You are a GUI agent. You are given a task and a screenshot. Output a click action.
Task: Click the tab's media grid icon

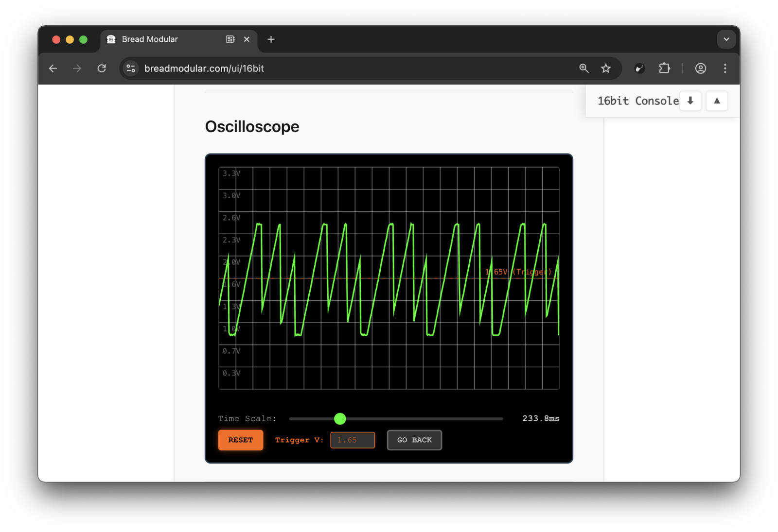tap(230, 39)
